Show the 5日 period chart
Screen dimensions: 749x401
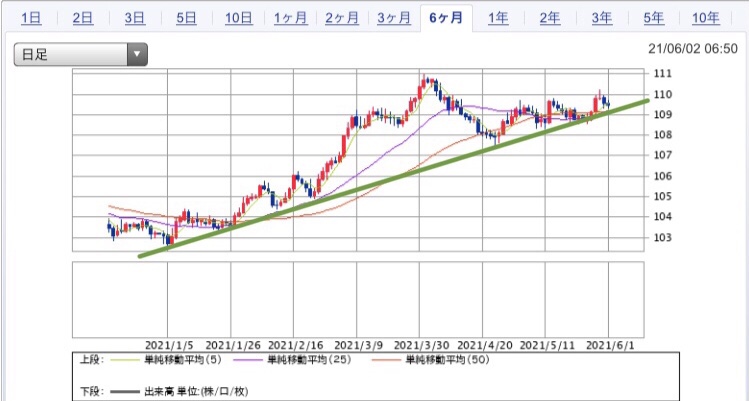point(187,18)
